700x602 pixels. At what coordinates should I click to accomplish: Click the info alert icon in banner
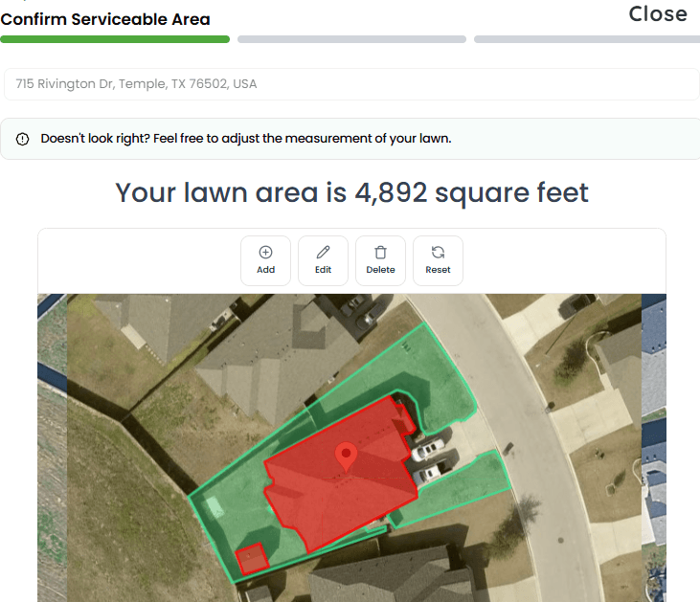23,139
